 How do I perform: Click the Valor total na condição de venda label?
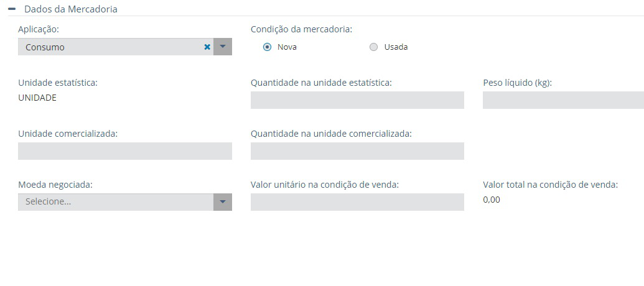[x=550, y=185]
